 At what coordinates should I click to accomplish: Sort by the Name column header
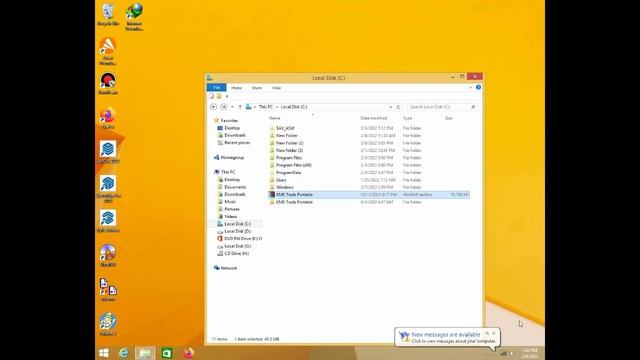[274, 118]
